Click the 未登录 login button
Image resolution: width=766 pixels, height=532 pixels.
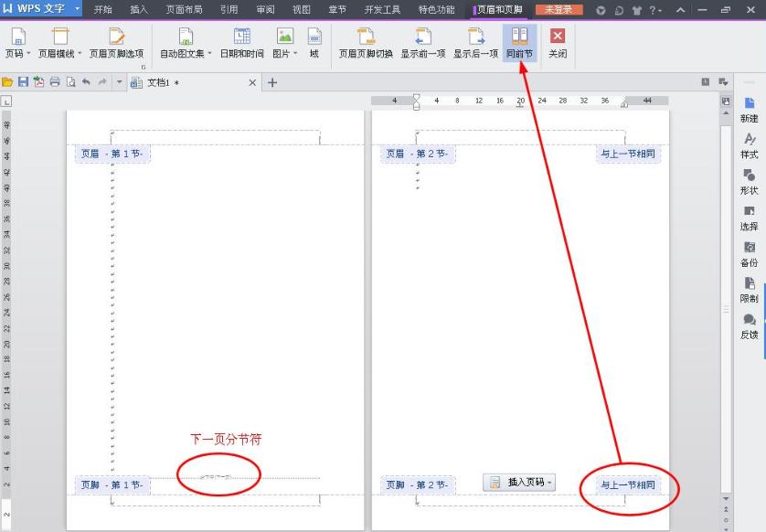[558, 9]
